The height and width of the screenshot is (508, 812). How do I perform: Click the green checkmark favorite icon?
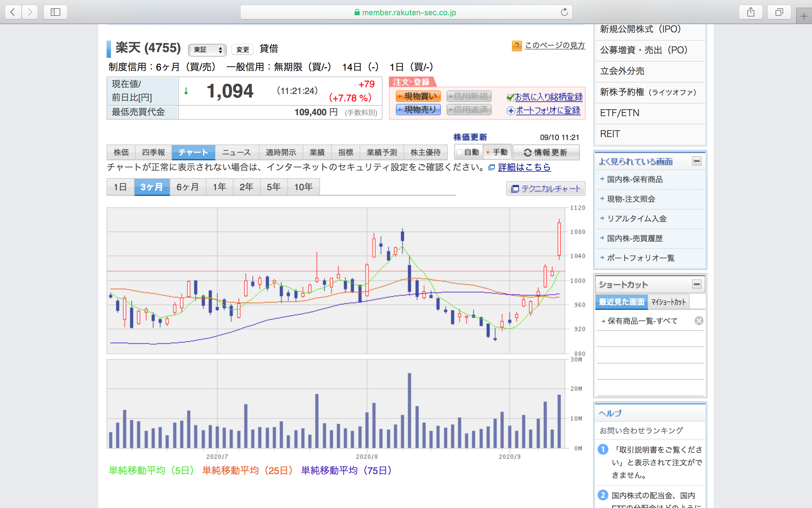click(x=510, y=97)
